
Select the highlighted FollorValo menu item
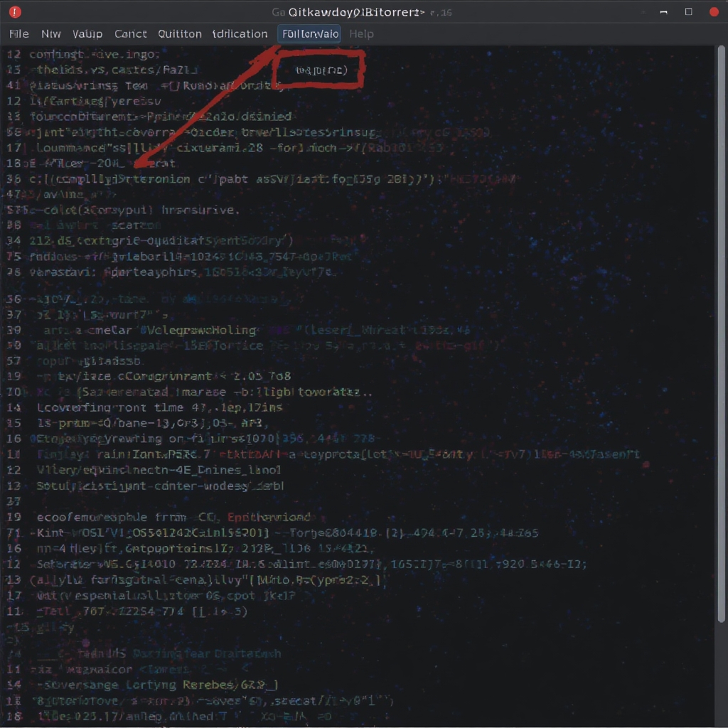click(309, 33)
